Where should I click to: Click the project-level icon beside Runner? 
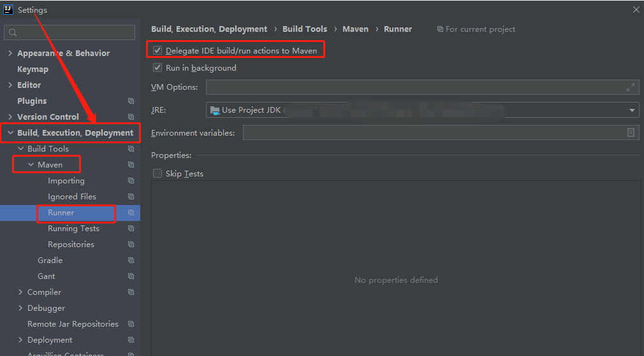pyautogui.click(x=131, y=213)
